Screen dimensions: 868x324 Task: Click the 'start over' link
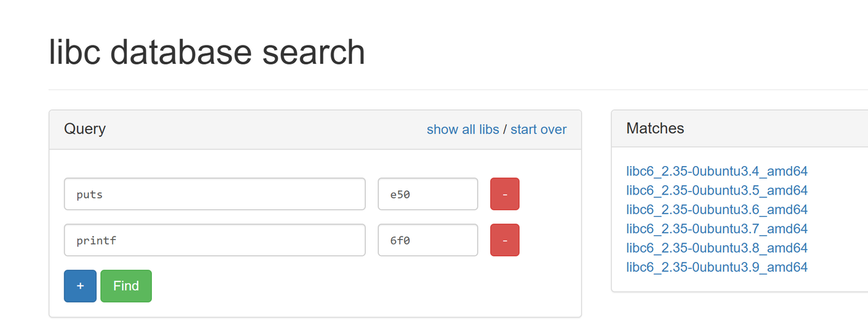[x=538, y=129]
